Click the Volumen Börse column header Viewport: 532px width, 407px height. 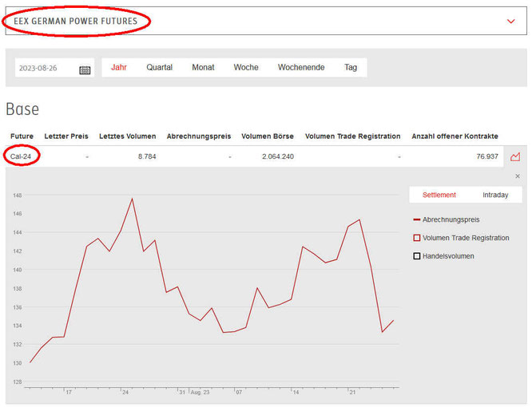(268, 136)
